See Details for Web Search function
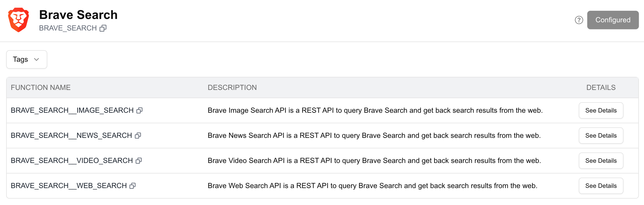The height and width of the screenshot is (205, 644). [601, 186]
